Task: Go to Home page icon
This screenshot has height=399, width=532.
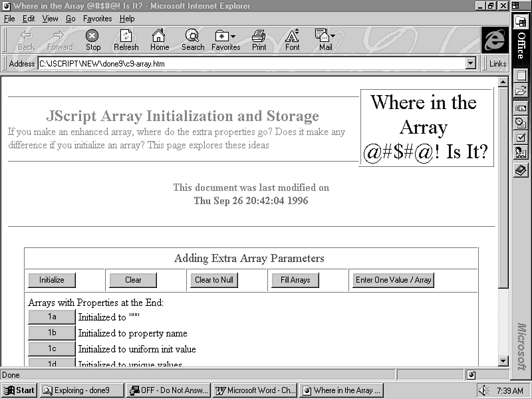Action: [159, 36]
